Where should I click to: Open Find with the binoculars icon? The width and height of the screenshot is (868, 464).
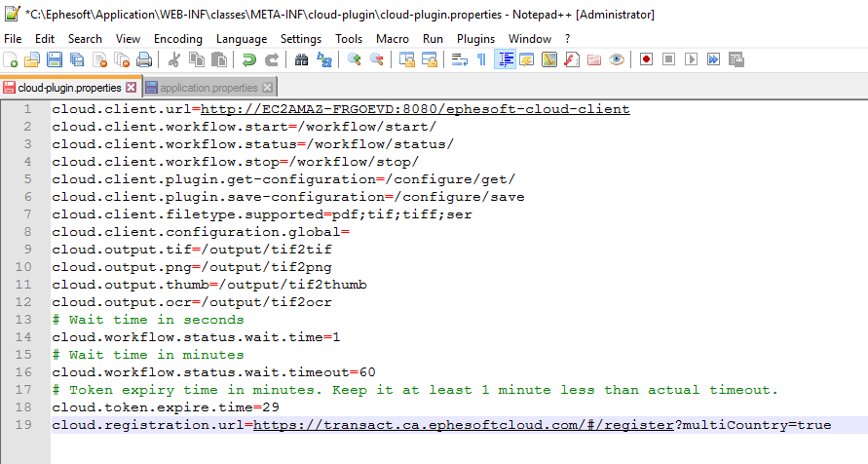pyautogui.click(x=301, y=59)
